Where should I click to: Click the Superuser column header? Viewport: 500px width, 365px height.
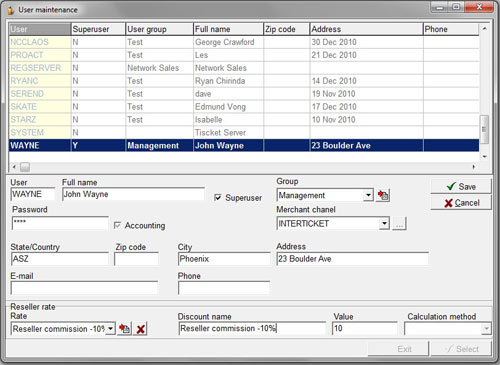98,29
